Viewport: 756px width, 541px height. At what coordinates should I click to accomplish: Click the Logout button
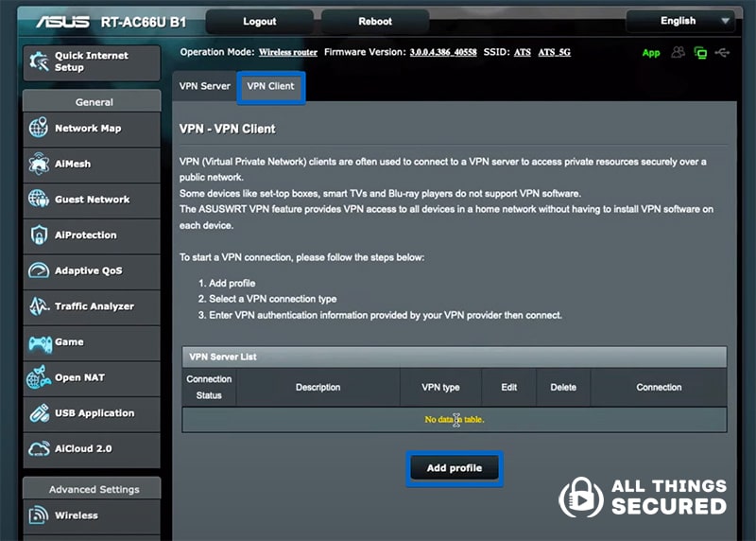(x=259, y=21)
